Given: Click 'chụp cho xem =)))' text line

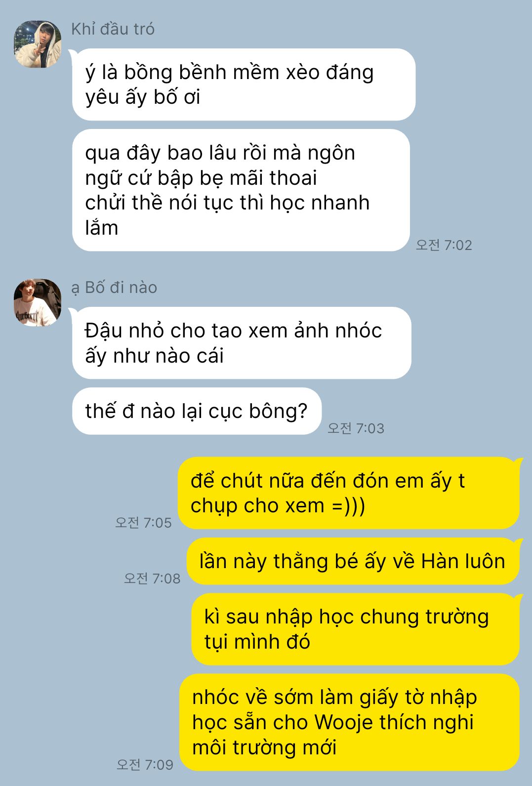Looking at the screenshot, I should pos(278,506).
